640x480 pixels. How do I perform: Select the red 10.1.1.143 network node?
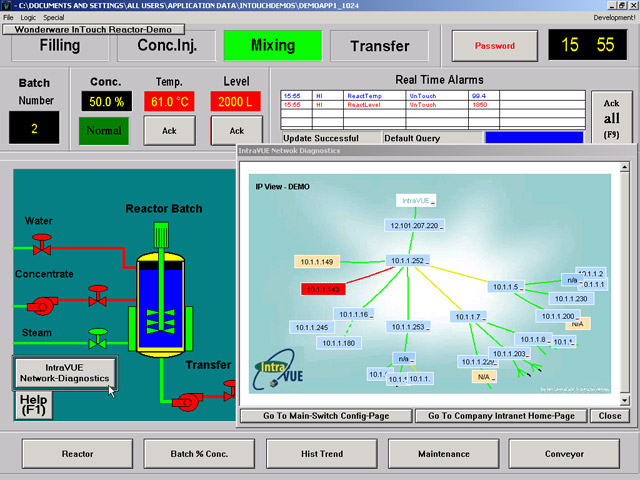pyautogui.click(x=323, y=289)
